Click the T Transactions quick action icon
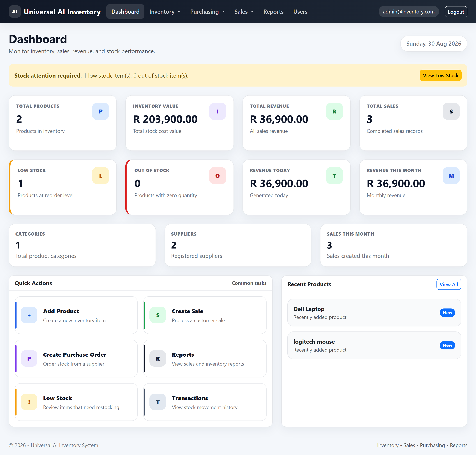The image size is (476, 455). 158,402
